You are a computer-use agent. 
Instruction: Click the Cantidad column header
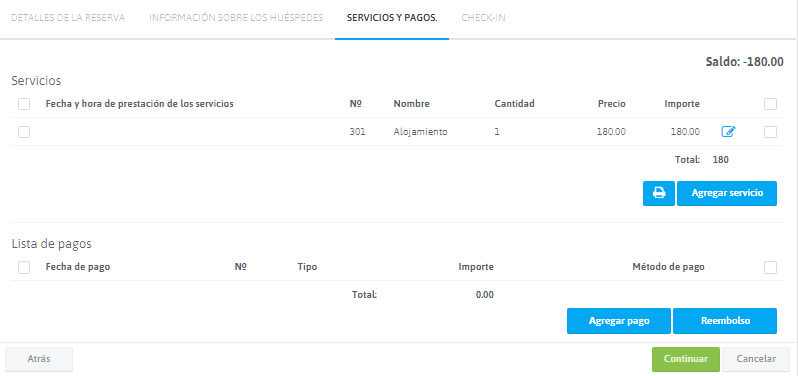[515, 104]
